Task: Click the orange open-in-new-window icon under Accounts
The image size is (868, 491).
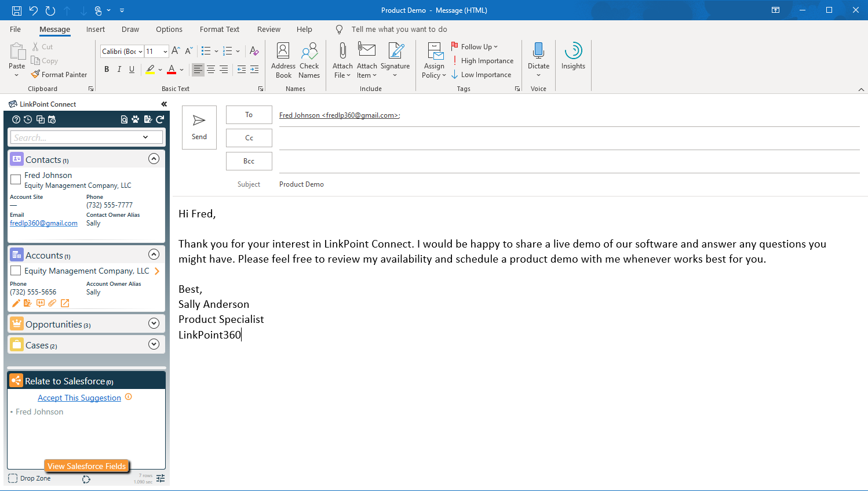Action: click(x=65, y=303)
